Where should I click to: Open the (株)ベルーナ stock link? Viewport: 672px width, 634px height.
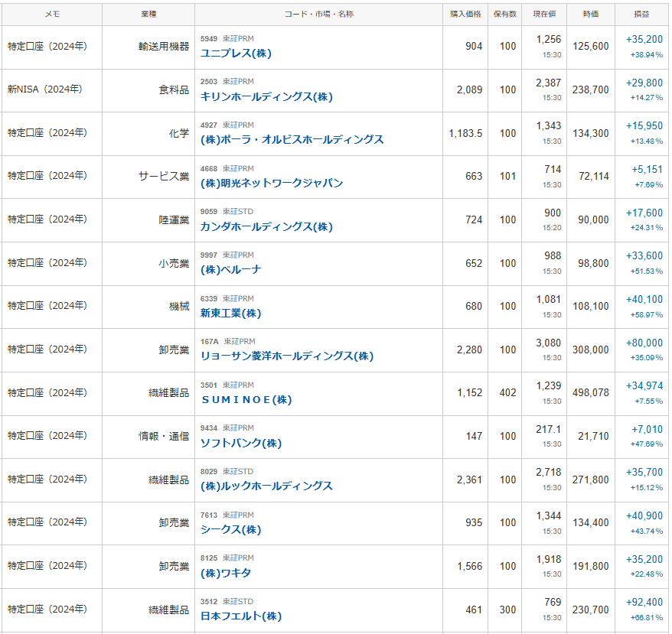click(230, 270)
